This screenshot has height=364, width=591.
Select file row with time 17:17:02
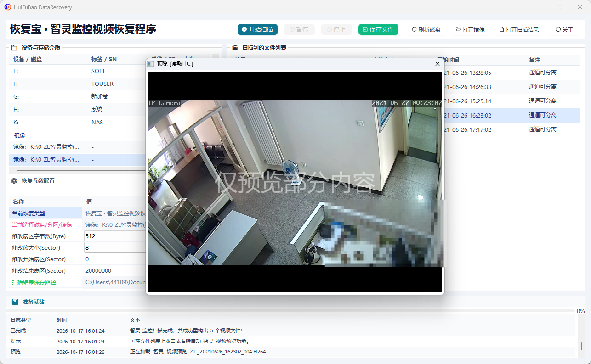pos(512,129)
